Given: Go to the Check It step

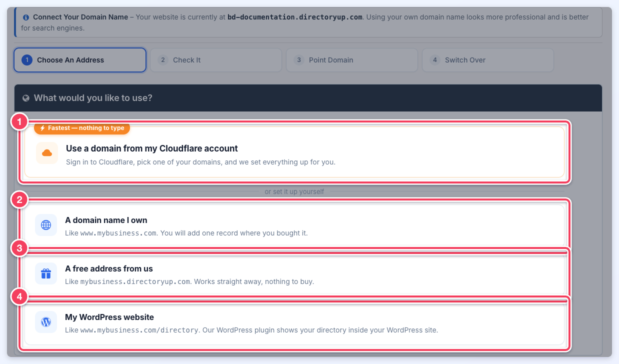Looking at the screenshot, I should 216,60.
